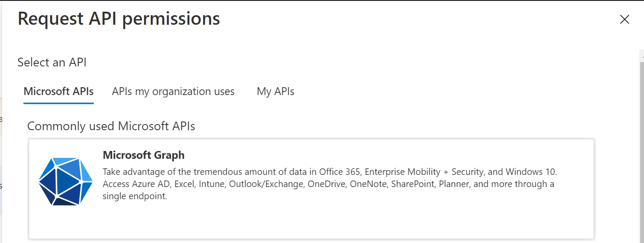Click the word SharePoint in the description
Screen dimensions: 644x243
click(413, 184)
